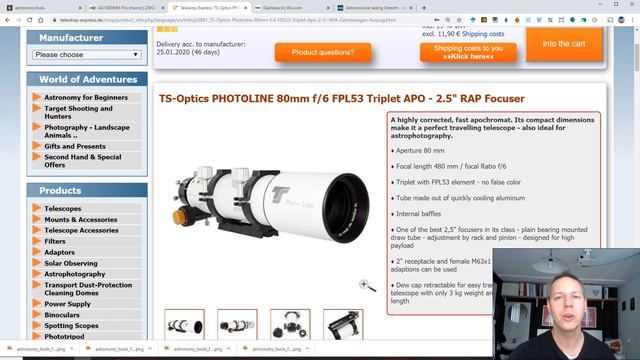Switch to the ASI1600MM Pro (mono) ZWO tab
The width and height of the screenshot is (640, 360).
point(127,8)
